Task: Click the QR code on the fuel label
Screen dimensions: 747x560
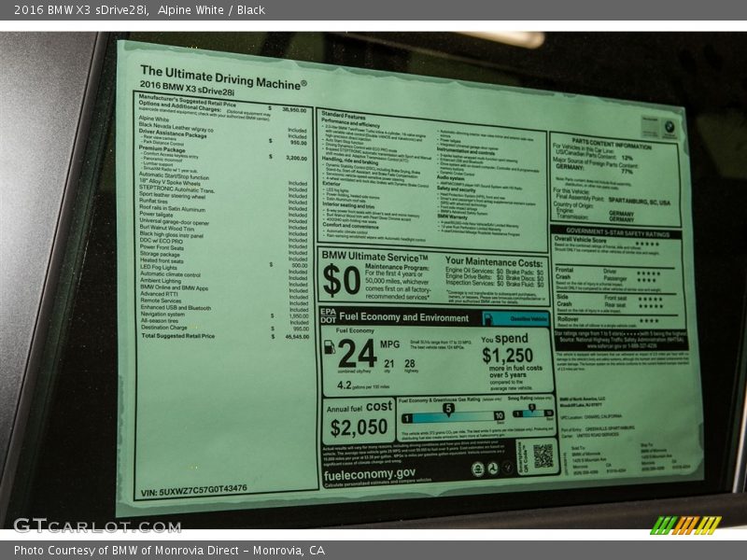Action: click(543, 455)
